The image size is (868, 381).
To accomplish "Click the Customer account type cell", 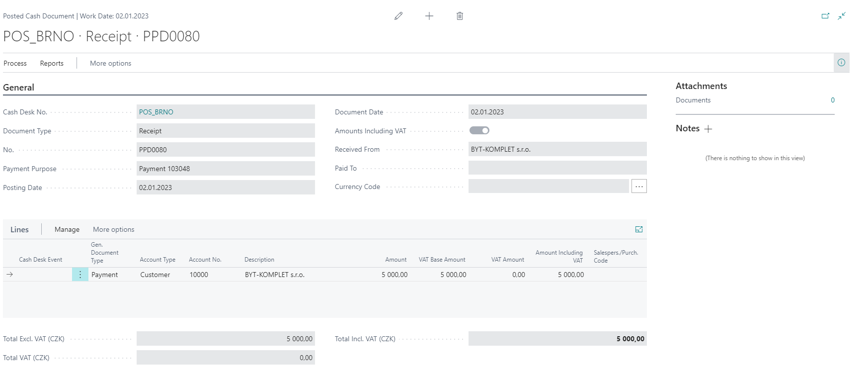I will [155, 275].
